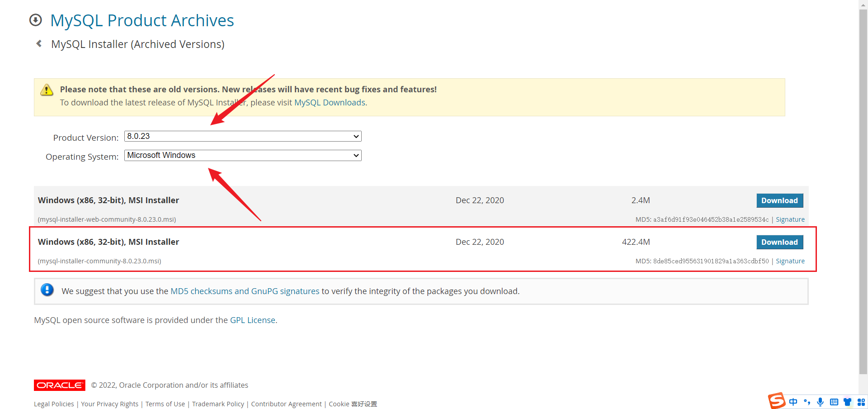Click the MySQL Installer (Archived Versions) heading
The width and height of the screenshot is (868, 409).
(x=138, y=44)
